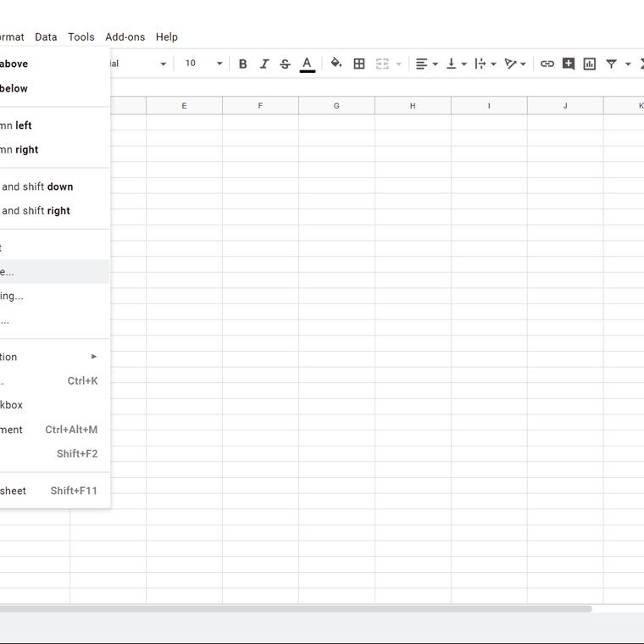Click the insert chart icon
Screen dimensions: 644x644
(590, 64)
